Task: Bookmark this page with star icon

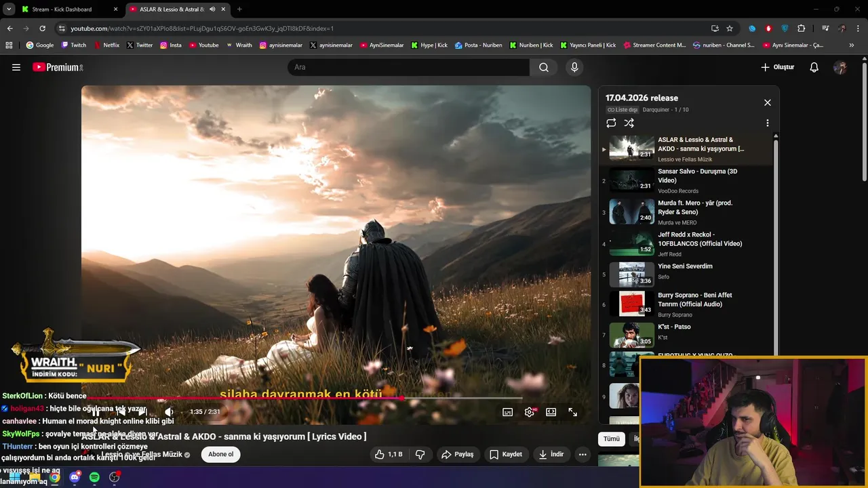Action: point(730,28)
